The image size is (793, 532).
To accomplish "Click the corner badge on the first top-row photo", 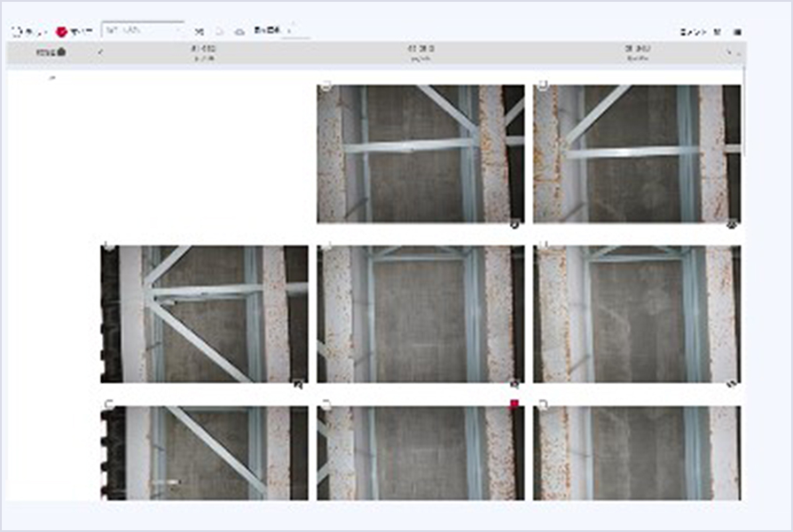I will click(x=514, y=224).
